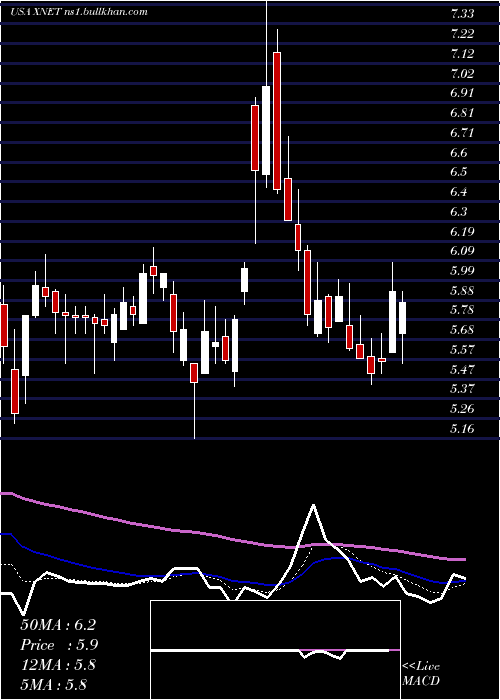This screenshot has height=700, width=500.
Task: Click the '5MA : 5.8' readout
Action: 54,684
